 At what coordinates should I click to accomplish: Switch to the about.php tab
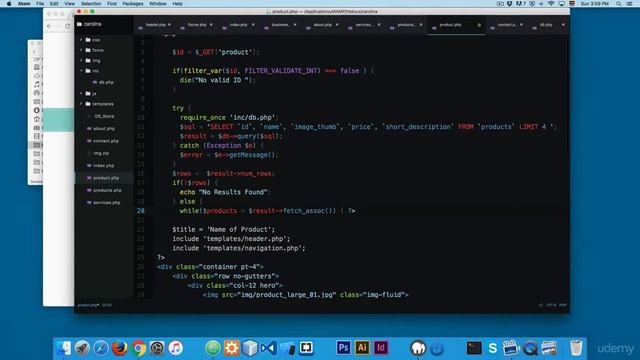[322, 25]
